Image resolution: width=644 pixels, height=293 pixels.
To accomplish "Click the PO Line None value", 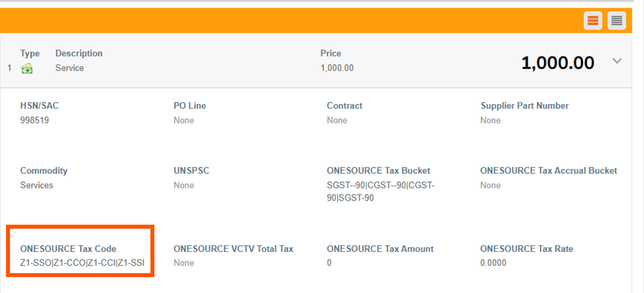I will [x=184, y=120].
